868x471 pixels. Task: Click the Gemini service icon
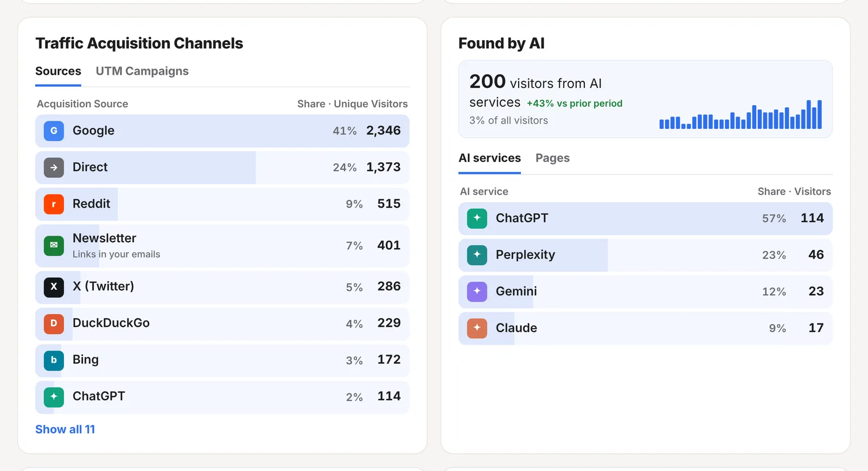coord(477,292)
